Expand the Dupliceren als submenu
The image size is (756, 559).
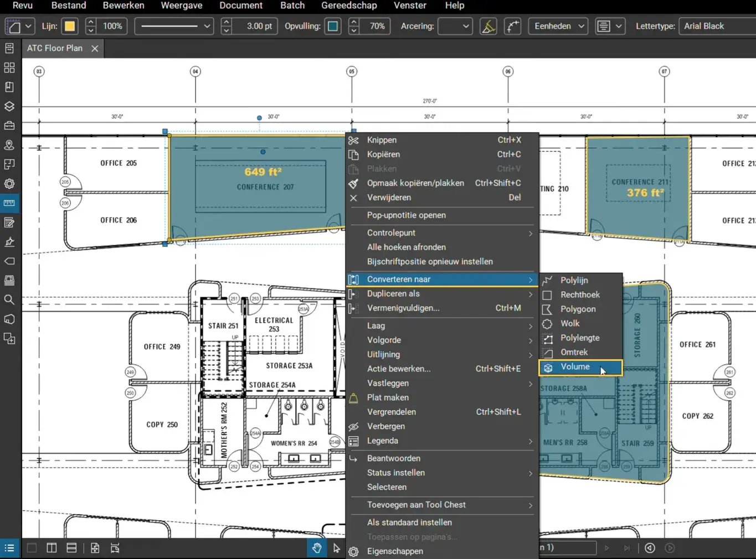point(442,294)
